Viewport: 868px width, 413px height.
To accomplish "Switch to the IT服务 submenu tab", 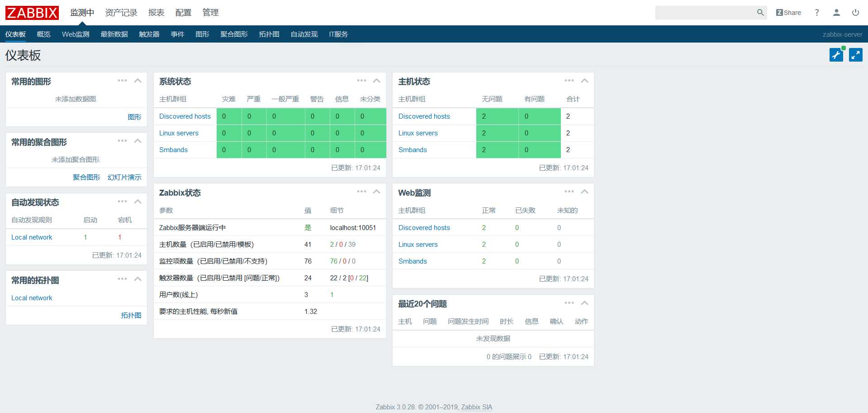I will pos(338,34).
